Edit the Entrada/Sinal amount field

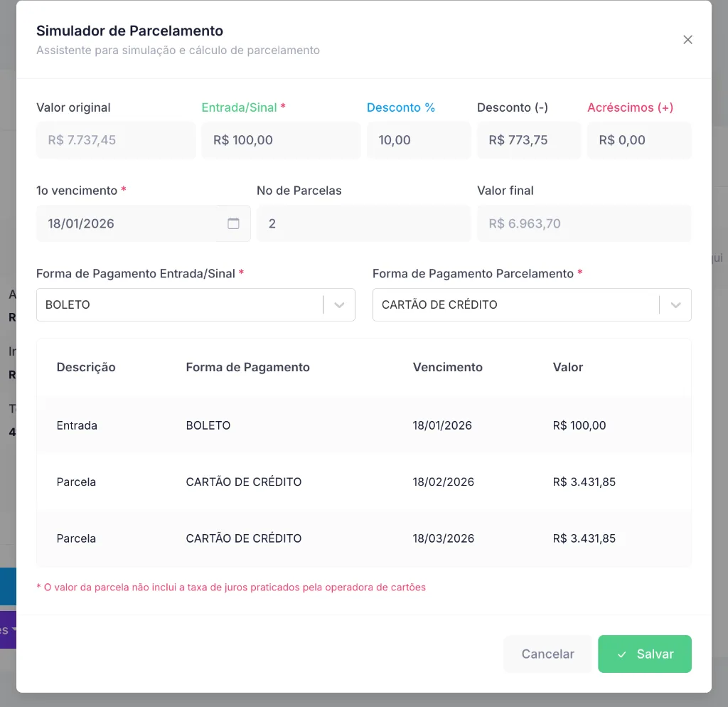281,140
